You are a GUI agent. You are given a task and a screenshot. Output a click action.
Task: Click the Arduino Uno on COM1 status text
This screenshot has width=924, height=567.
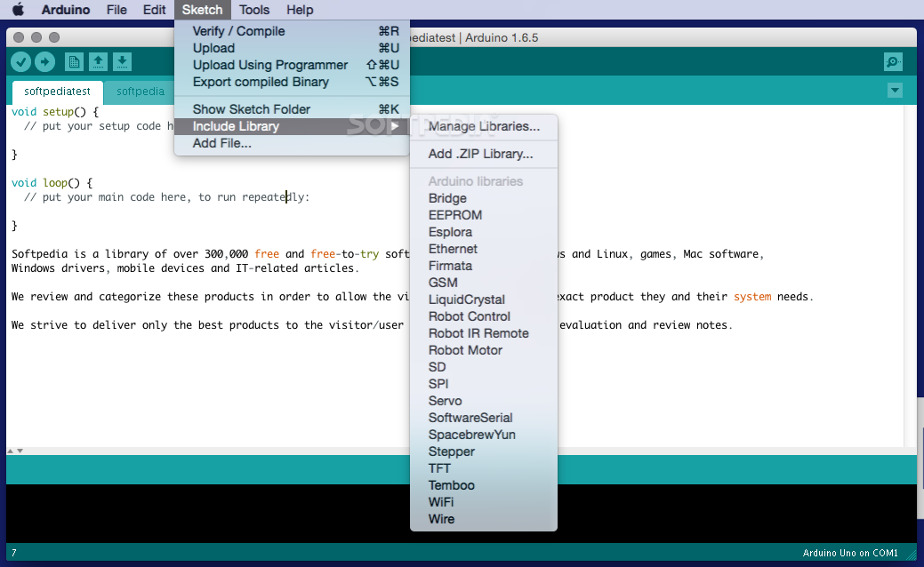pyautogui.click(x=850, y=553)
